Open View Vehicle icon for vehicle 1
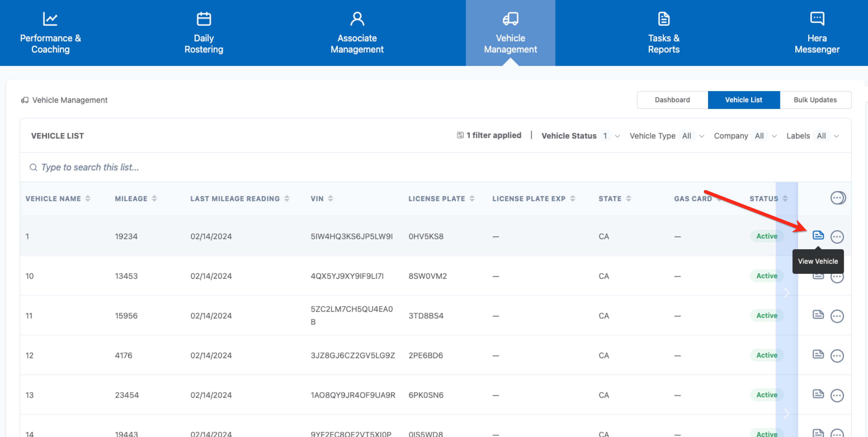Viewport: 868px width, 437px height. 818,235
